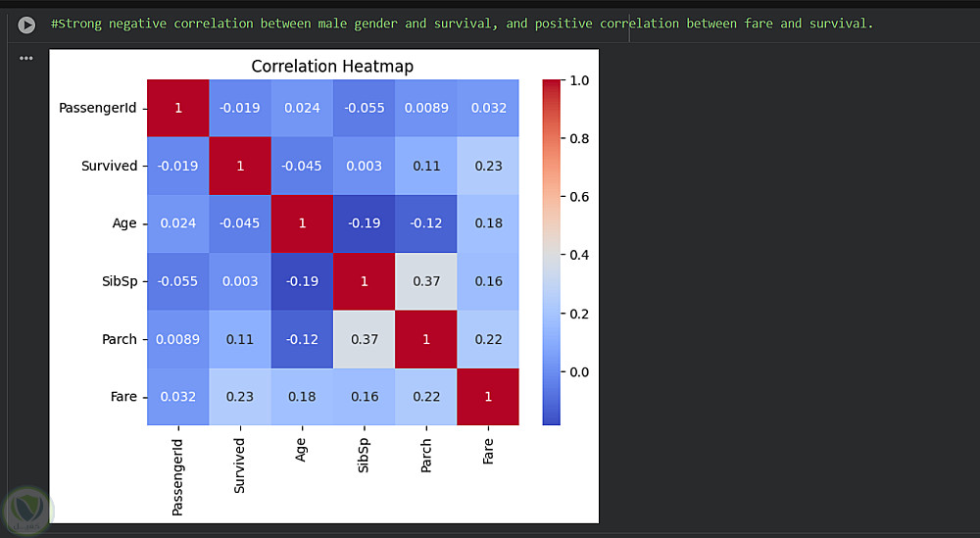Select the Parch row, Survived column cell (0.11)

pos(240,339)
